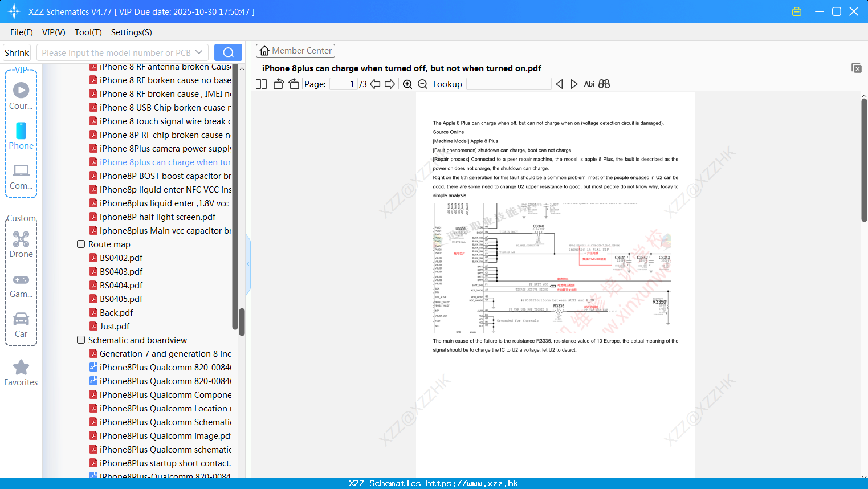Open the Drone category
Viewport: 868px width, 489px height.
(x=21, y=244)
